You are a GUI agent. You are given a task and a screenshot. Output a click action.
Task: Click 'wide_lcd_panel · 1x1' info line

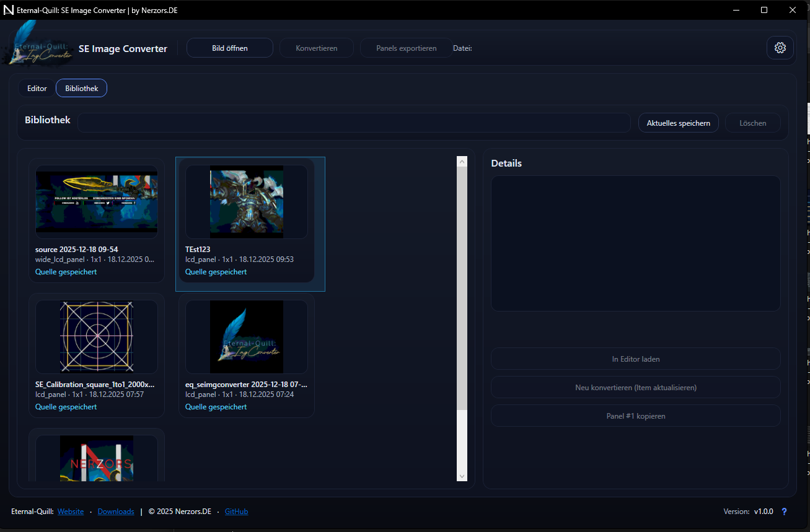click(95, 259)
